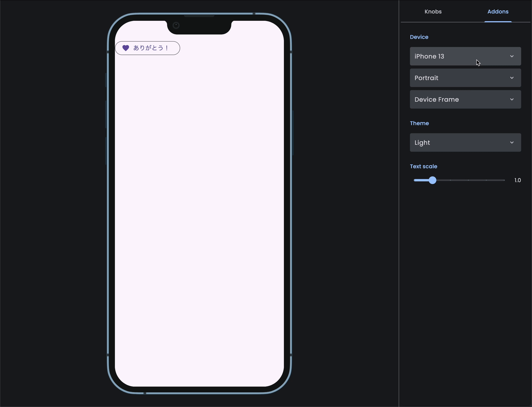532x407 pixels.
Task: Click the heart icon in the ありがとう！ button
Action: coord(126,48)
